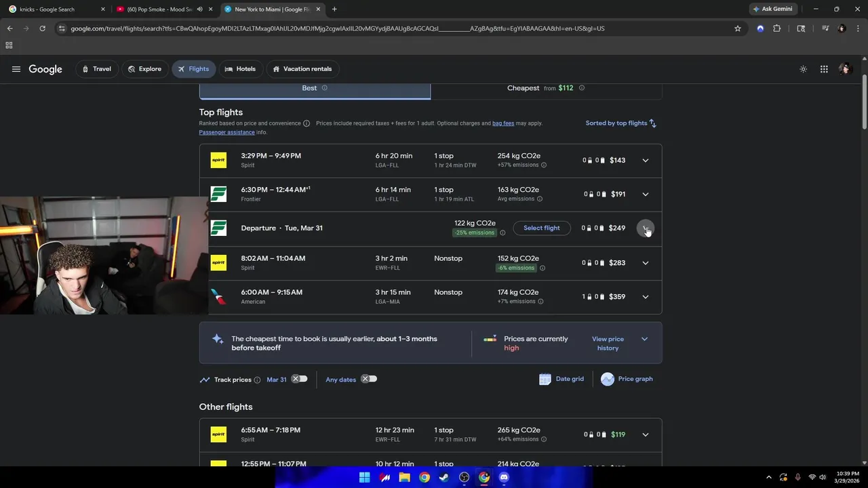Open the Google main menu hamburger icon
The width and height of the screenshot is (868, 488).
(x=16, y=69)
